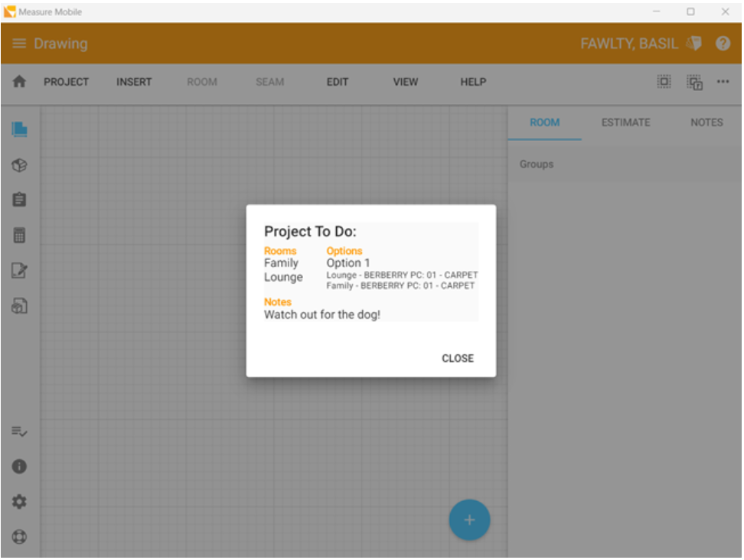Toggle the selection marquee tool in toolbar
The height and width of the screenshot is (560, 744).
pos(663,81)
